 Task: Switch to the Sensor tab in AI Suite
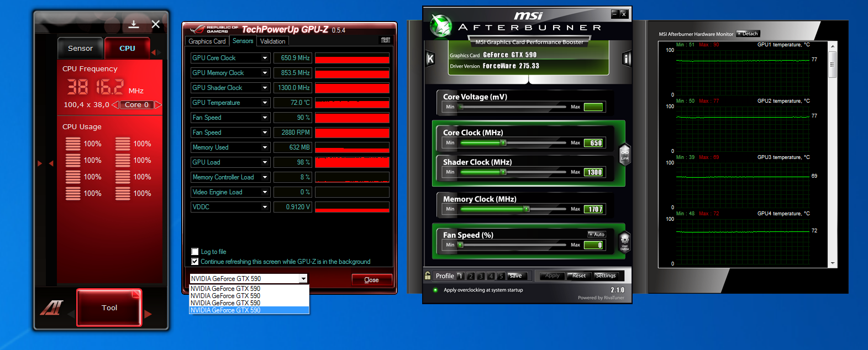coord(80,49)
